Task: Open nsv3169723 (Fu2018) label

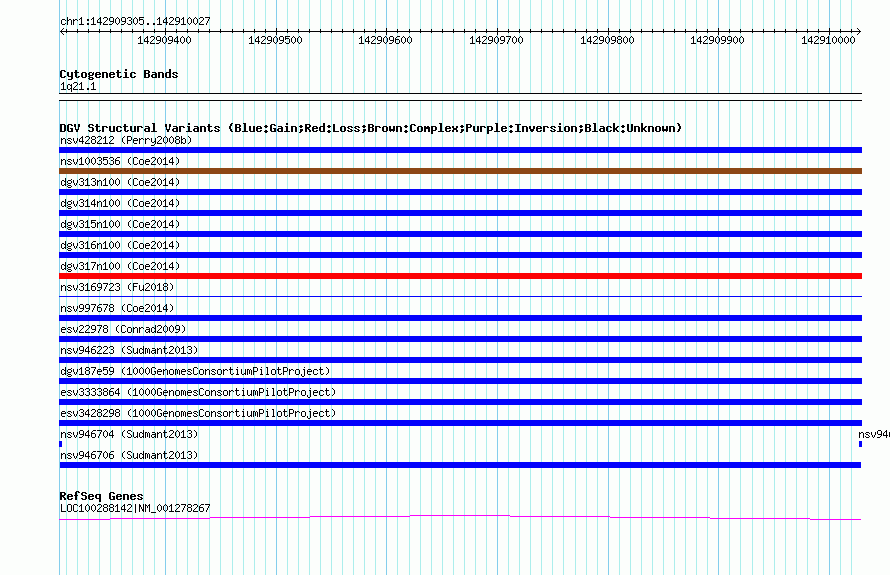Action: (x=117, y=287)
